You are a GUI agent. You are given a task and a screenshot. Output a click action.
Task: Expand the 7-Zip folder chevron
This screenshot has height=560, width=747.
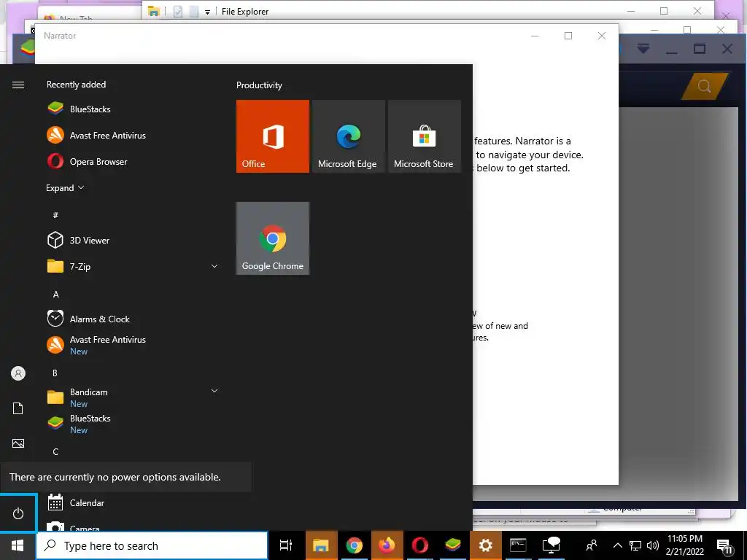214,266
